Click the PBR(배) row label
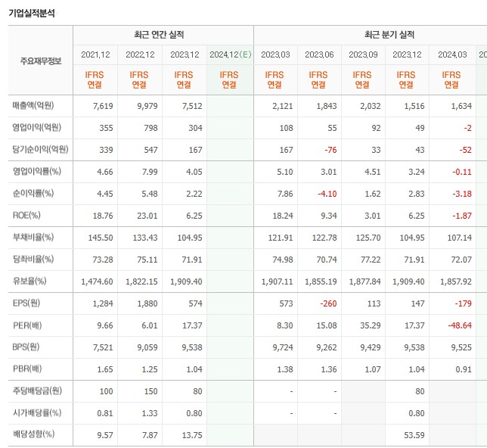The width and height of the screenshot is (487, 448). click(x=27, y=369)
